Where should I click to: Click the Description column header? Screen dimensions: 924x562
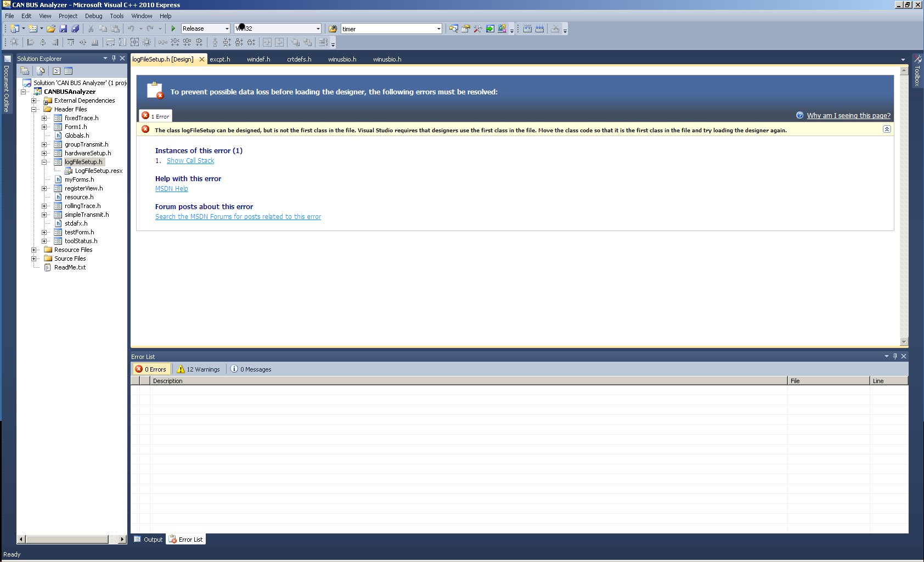tap(469, 381)
